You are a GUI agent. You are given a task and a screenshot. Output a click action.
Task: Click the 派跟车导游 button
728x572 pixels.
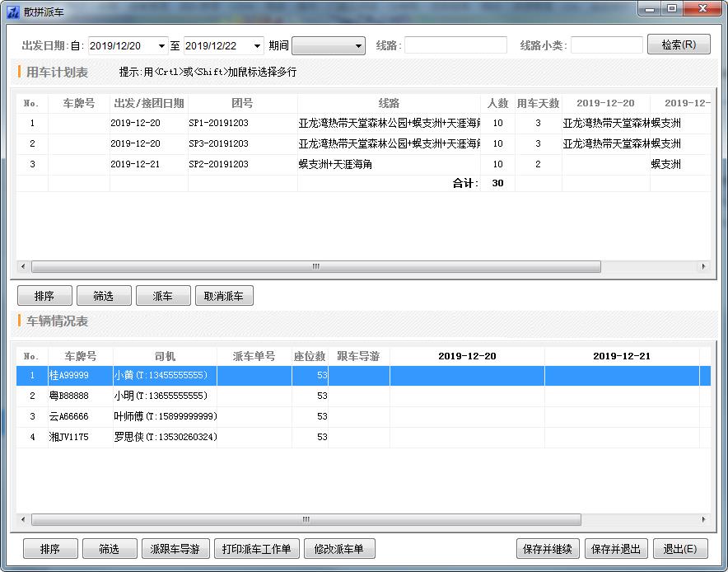(x=175, y=549)
